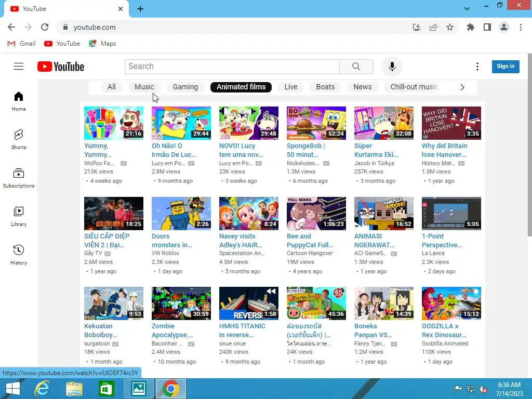The image size is (532, 399).
Task: Click the search magnifier button
Action: coord(356,66)
